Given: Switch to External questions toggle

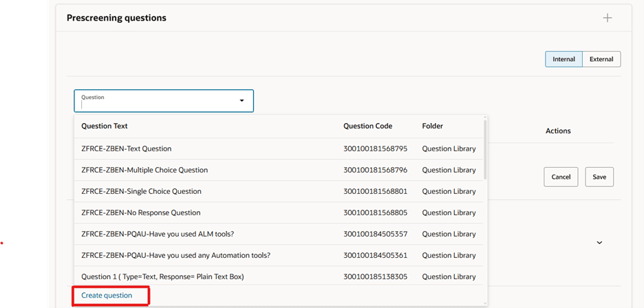Looking at the screenshot, I should (601, 59).
